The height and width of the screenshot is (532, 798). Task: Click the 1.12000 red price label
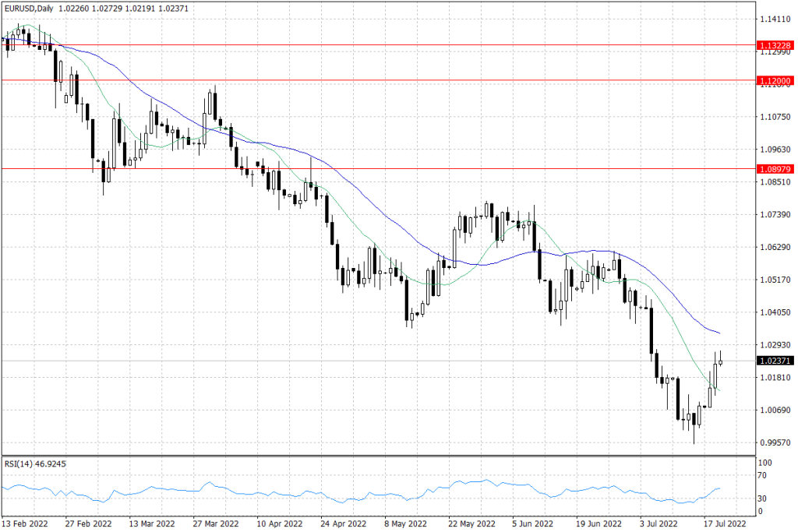pyautogui.click(x=775, y=81)
